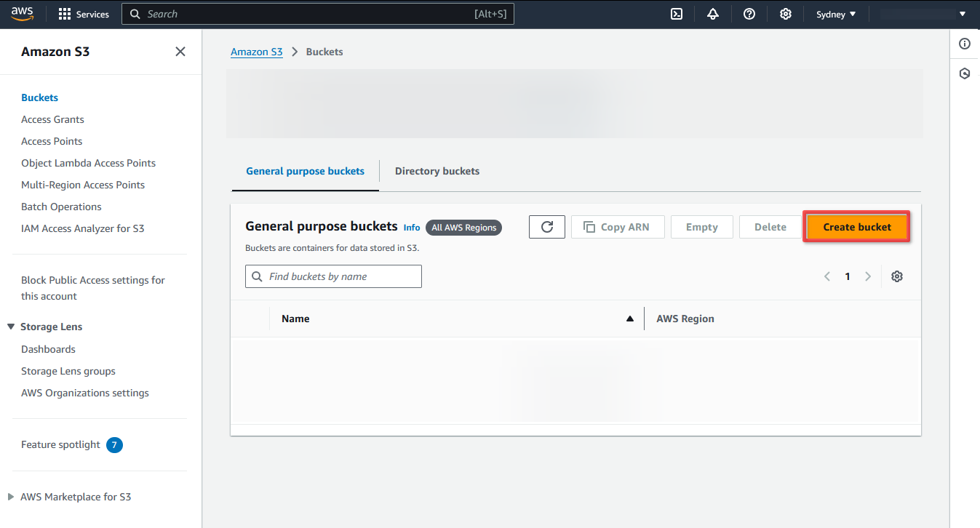The height and width of the screenshot is (528, 980).
Task: Click the magnifier in top Search bar
Action: tap(135, 14)
